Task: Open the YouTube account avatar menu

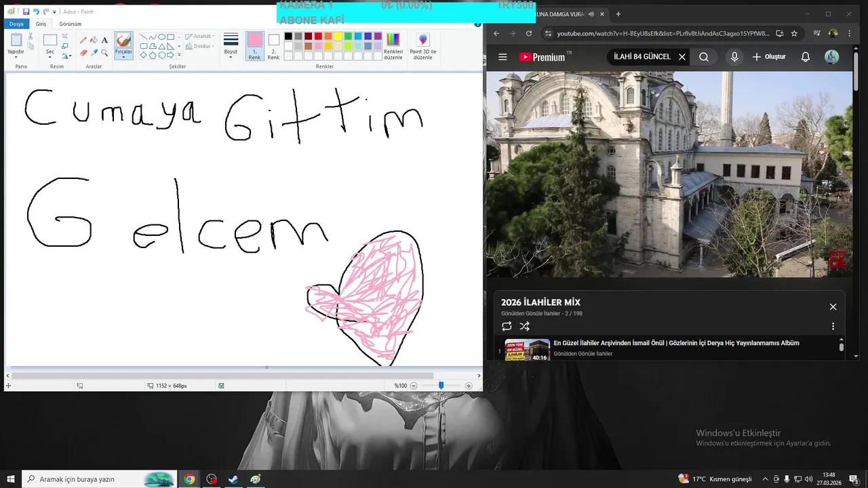Action: coord(831,57)
